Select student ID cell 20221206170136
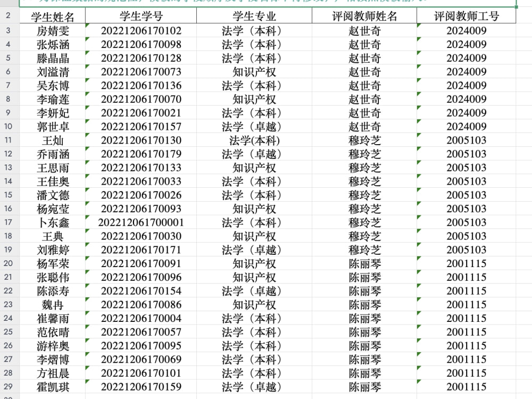This screenshot has height=399, width=532. [141, 85]
